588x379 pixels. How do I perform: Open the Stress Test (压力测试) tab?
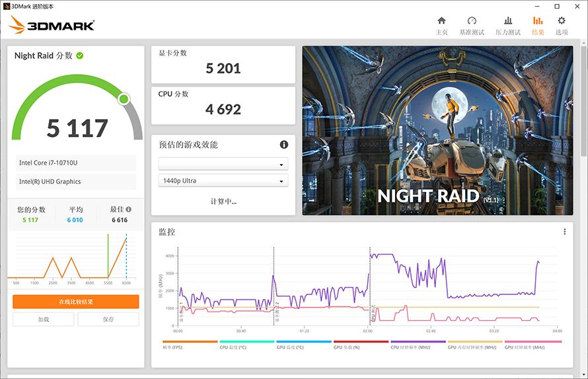point(508,26)
